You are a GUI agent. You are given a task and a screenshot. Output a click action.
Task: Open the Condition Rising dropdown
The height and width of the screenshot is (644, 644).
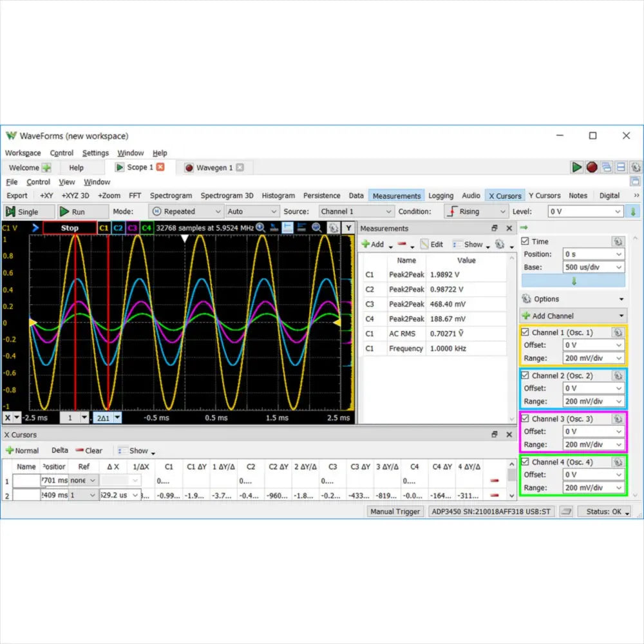point(476,211)
